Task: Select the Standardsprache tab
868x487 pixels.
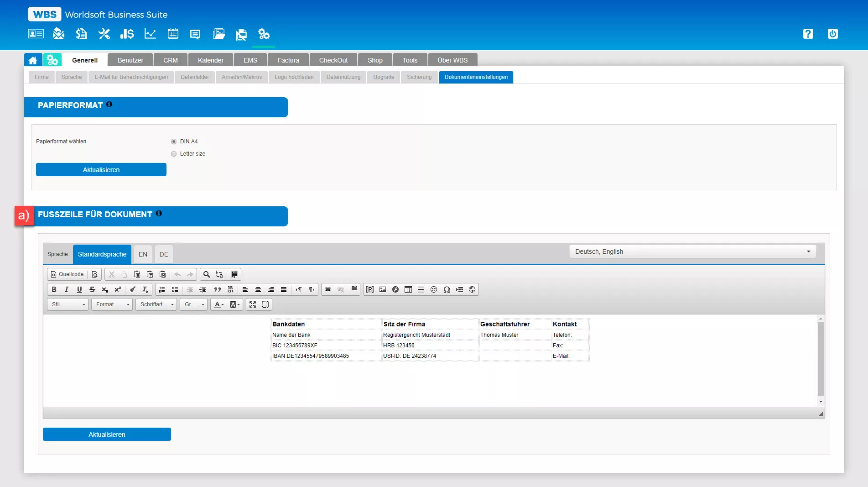Action: 102,254
